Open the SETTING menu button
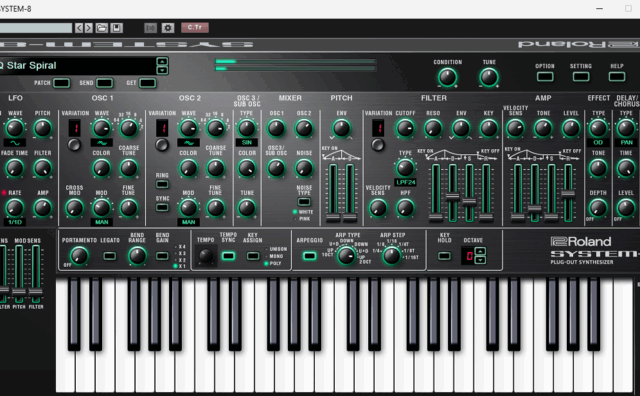This screenshot has width=640, height=396. [x=581, y=76]
